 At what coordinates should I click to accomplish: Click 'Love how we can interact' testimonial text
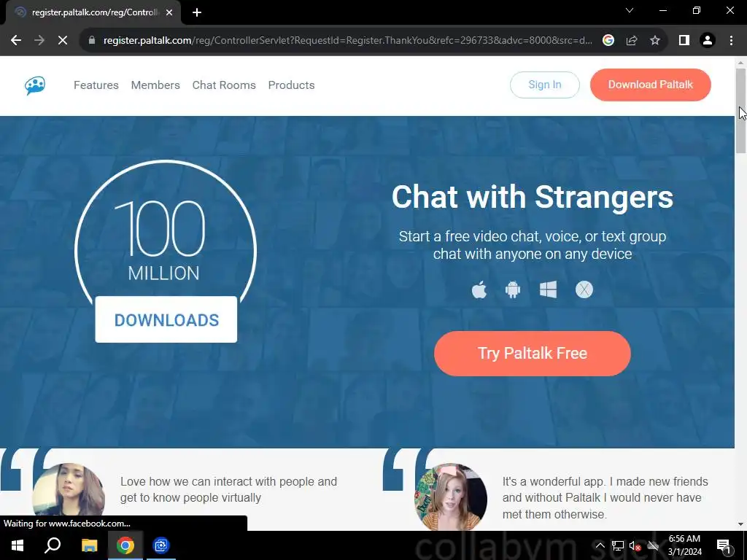(228, 489)
